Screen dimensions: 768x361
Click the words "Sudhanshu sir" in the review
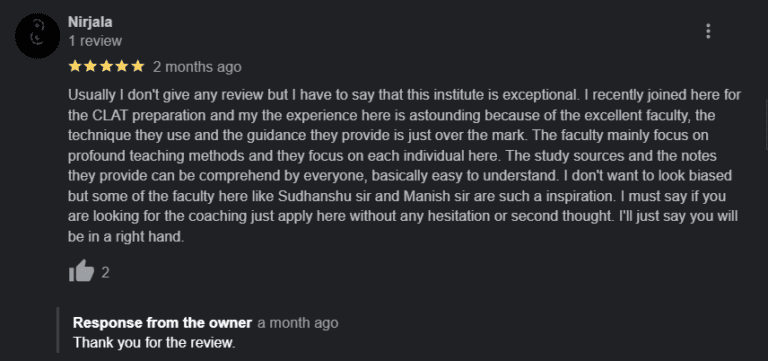click(x=321, y=196)
